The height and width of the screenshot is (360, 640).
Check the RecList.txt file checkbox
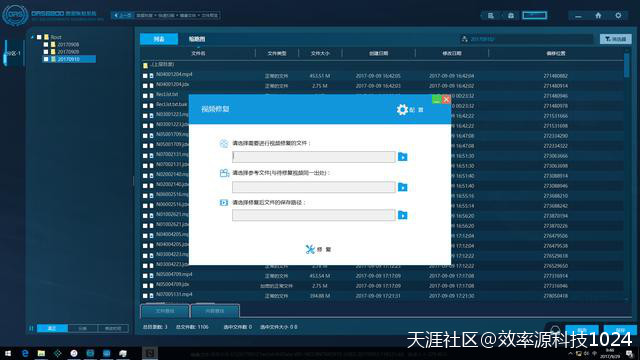click(x=145, y=96)
